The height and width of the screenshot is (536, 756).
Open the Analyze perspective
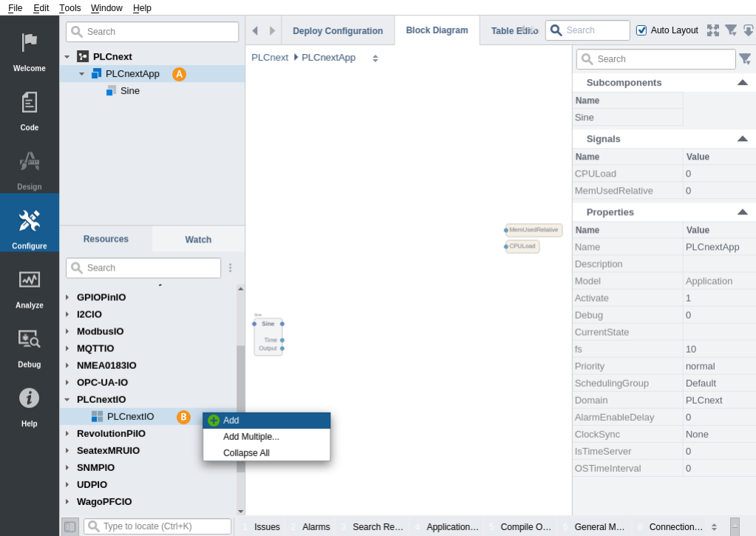[29, 287]
